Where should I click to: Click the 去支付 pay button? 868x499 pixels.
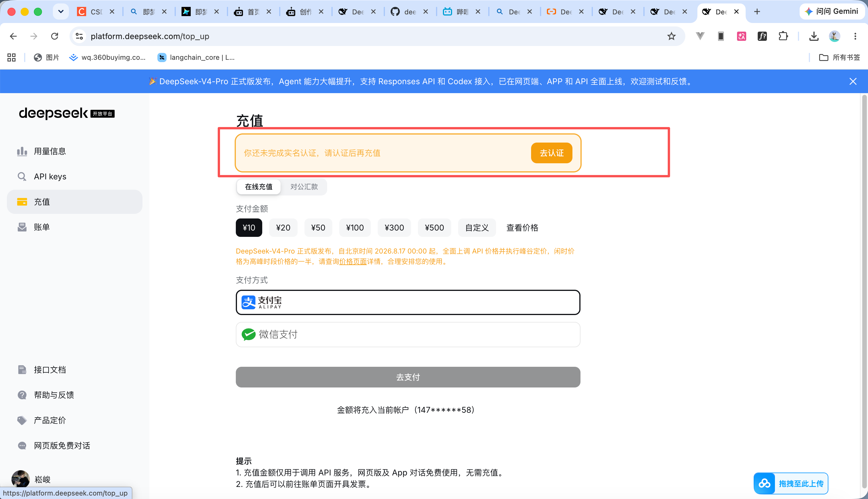click(x=408, y=377)
